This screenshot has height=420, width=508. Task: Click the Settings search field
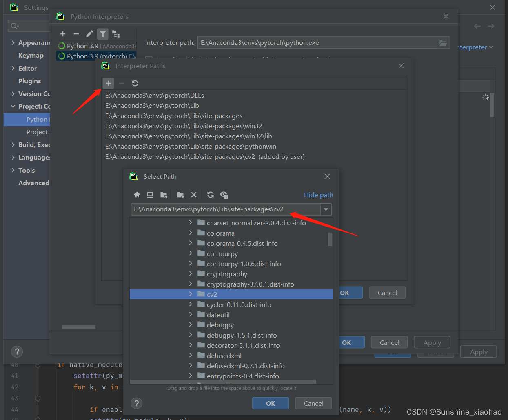tap(29, 26)
